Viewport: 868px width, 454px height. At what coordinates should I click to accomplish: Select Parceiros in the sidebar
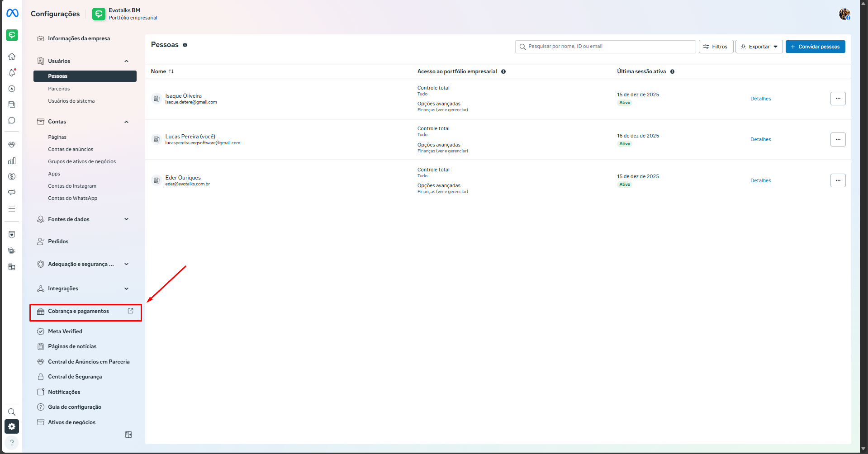(59, 89)
